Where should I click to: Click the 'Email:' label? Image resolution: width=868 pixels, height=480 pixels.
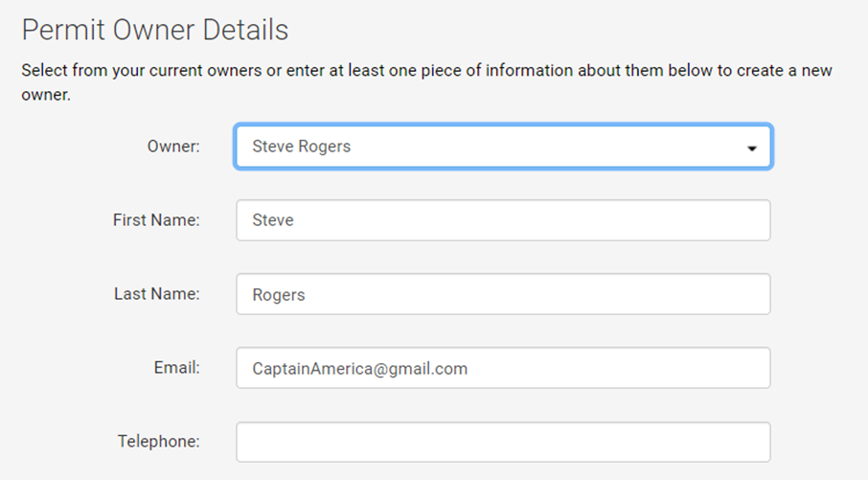(176, 367)
